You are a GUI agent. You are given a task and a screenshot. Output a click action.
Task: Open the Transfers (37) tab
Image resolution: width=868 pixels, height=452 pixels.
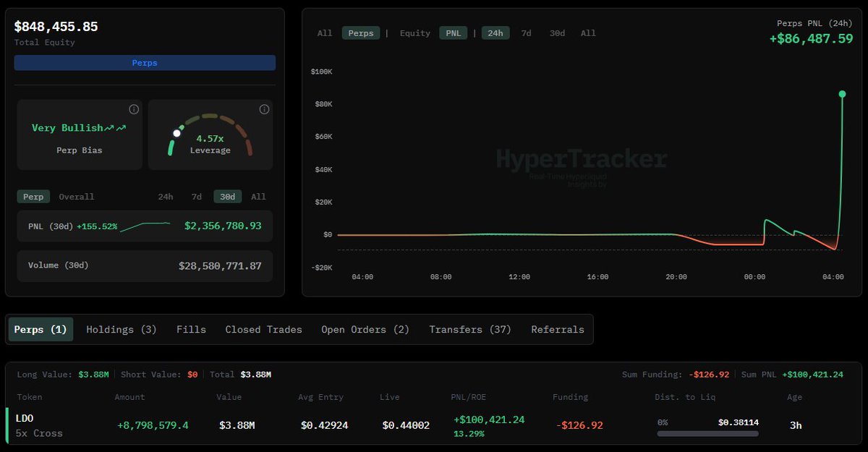pyautogui.click(x=470, y=329)
